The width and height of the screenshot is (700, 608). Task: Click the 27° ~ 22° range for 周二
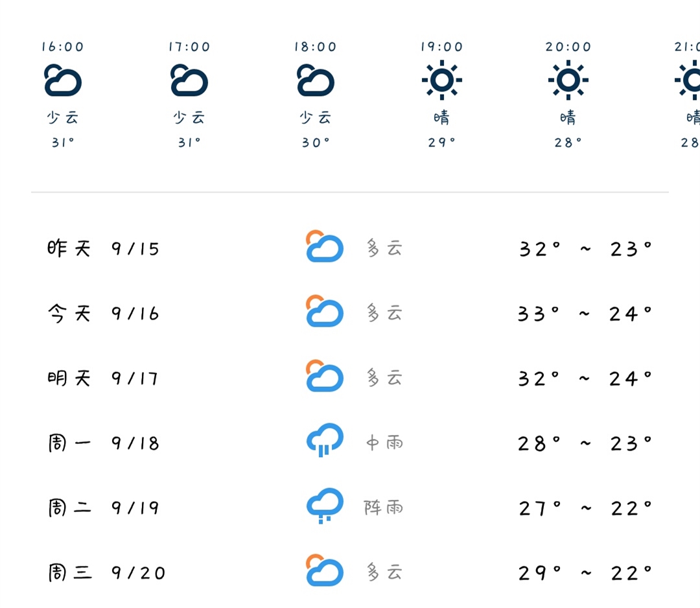585,506
